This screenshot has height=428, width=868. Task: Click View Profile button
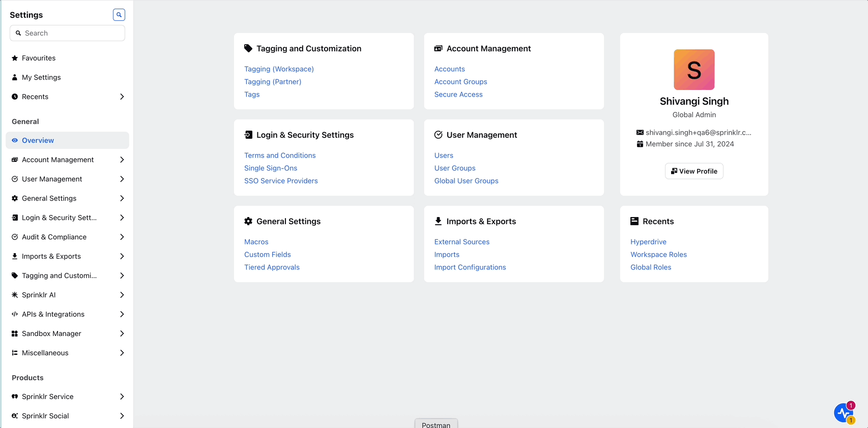pos(694,171)
